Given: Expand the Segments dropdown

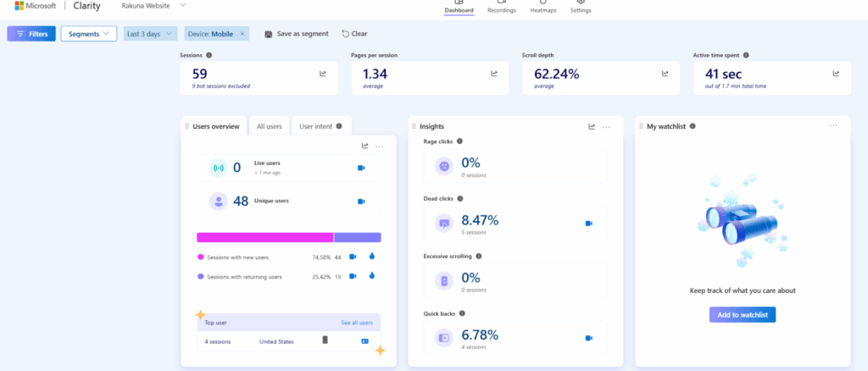Looking at the screenshot, I should click(88, 34).
